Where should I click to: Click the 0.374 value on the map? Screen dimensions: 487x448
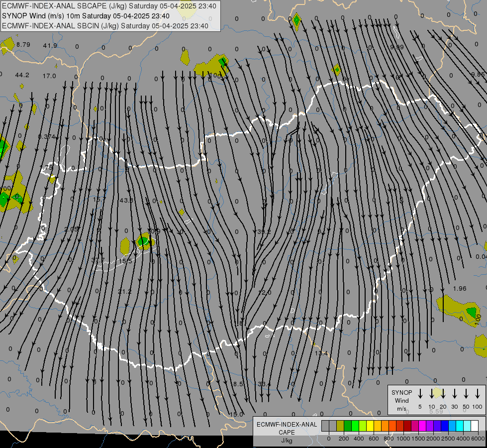coord(47,137)
